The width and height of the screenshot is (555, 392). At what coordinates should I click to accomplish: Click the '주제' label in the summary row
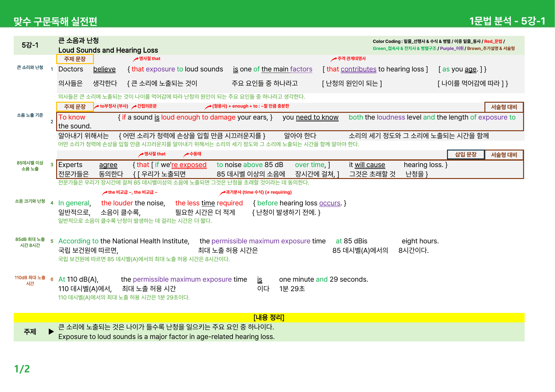[x=30, y=332]
